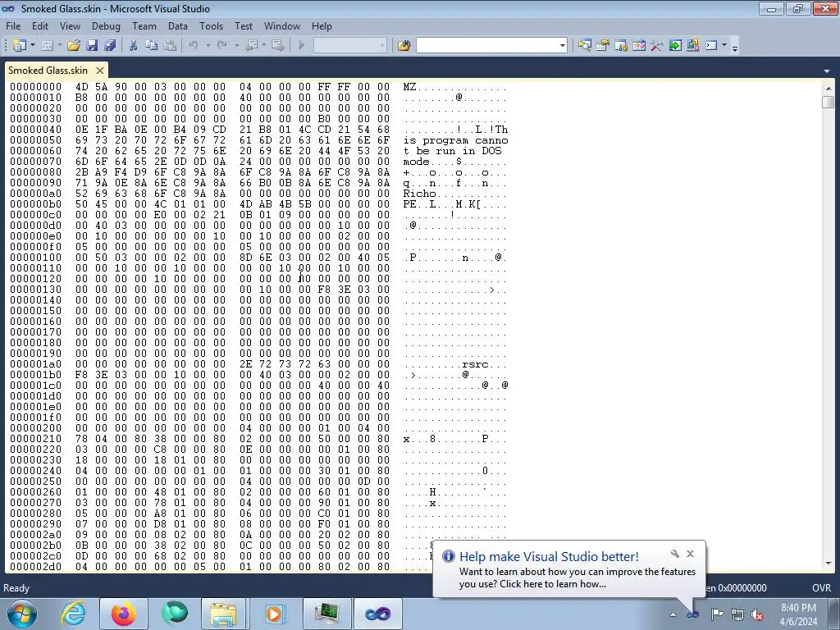
Task: Click the 'OVR' status bar indicator
Action: tap(821, 587)
